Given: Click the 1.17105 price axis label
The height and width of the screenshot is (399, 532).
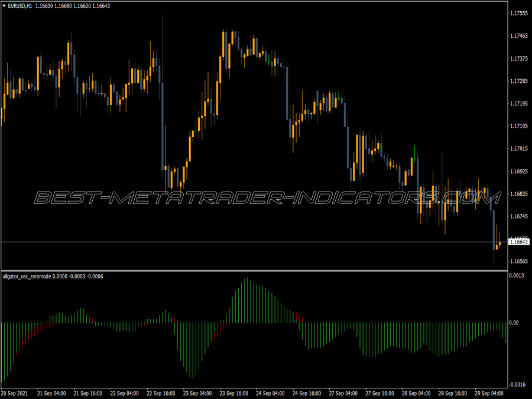Looking at the screenshot, I should click(519, 126).
